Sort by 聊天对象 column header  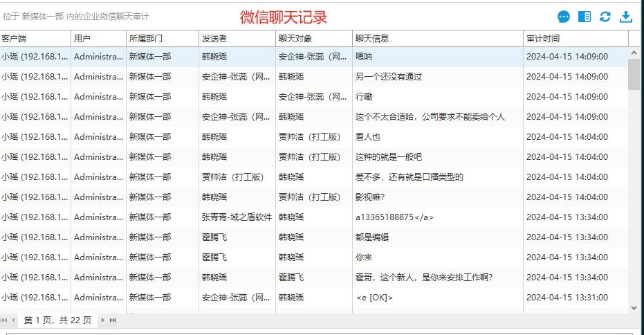pyautogui.click(x=314, y=39)
